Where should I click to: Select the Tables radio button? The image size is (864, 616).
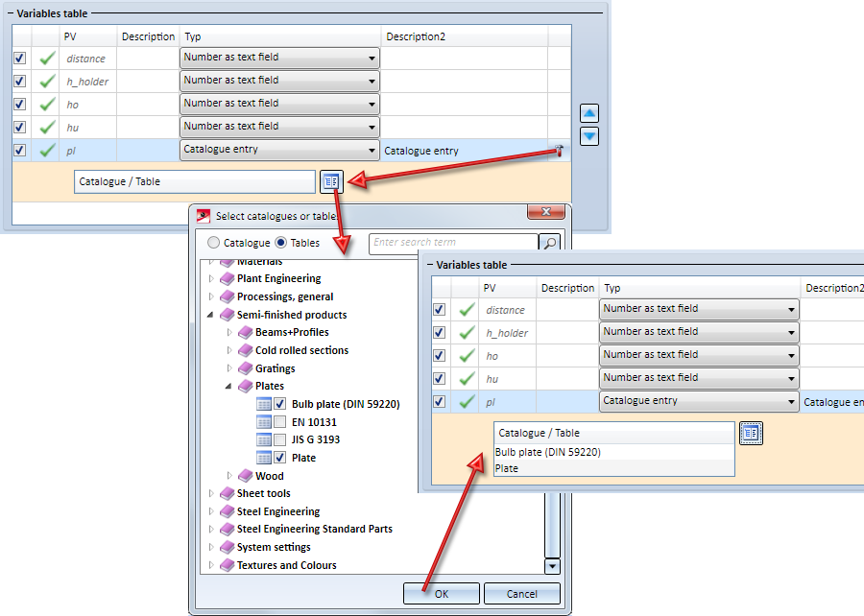pos(281,242)
